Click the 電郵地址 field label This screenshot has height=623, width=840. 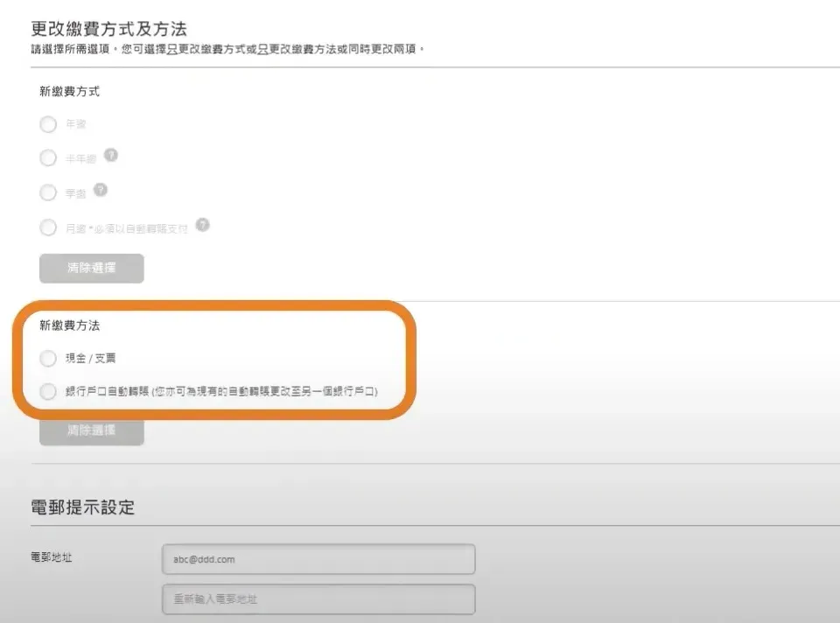click(x=52, y=557)
